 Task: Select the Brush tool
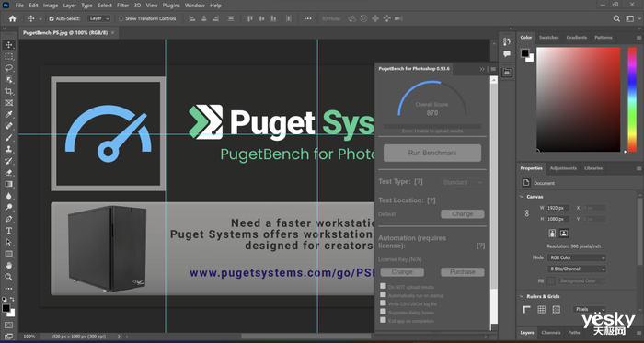(8, 137)
